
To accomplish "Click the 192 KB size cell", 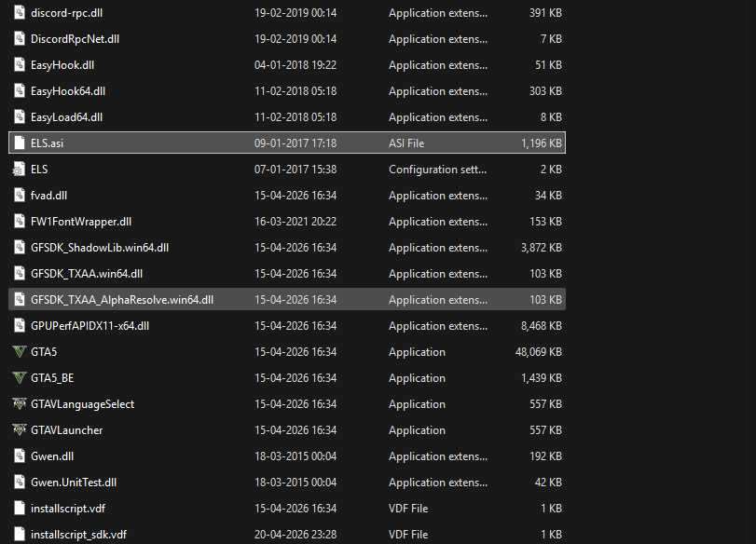I will (545, 456).
